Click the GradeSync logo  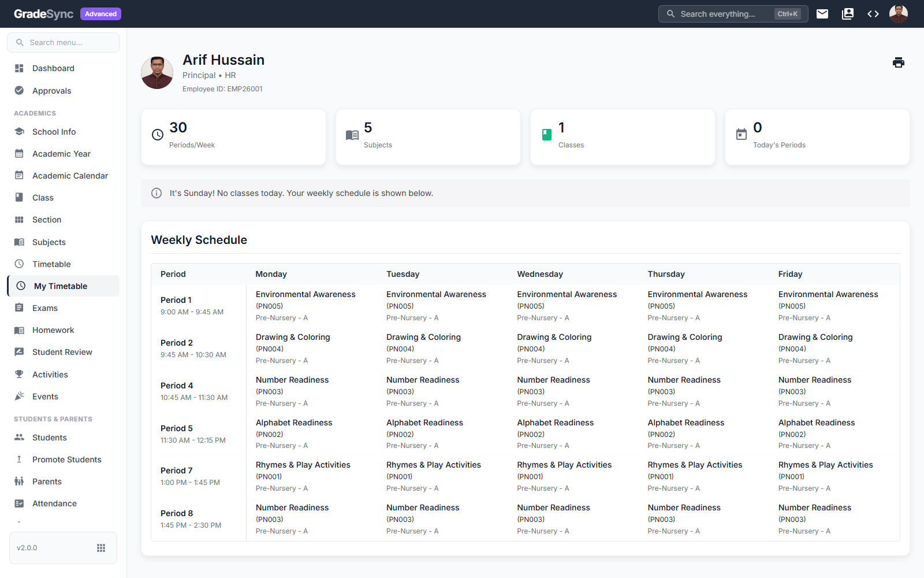pyautogui.click(x=44, y=14)
